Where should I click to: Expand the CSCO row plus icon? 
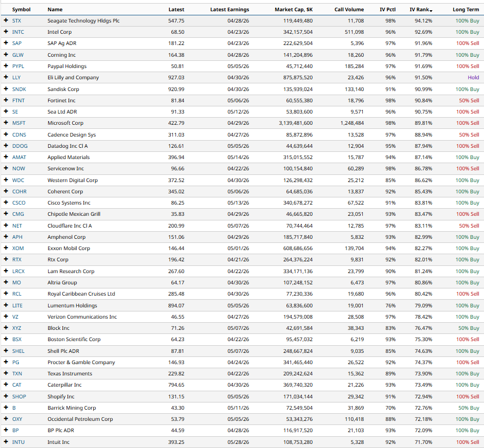click(6, 203)
